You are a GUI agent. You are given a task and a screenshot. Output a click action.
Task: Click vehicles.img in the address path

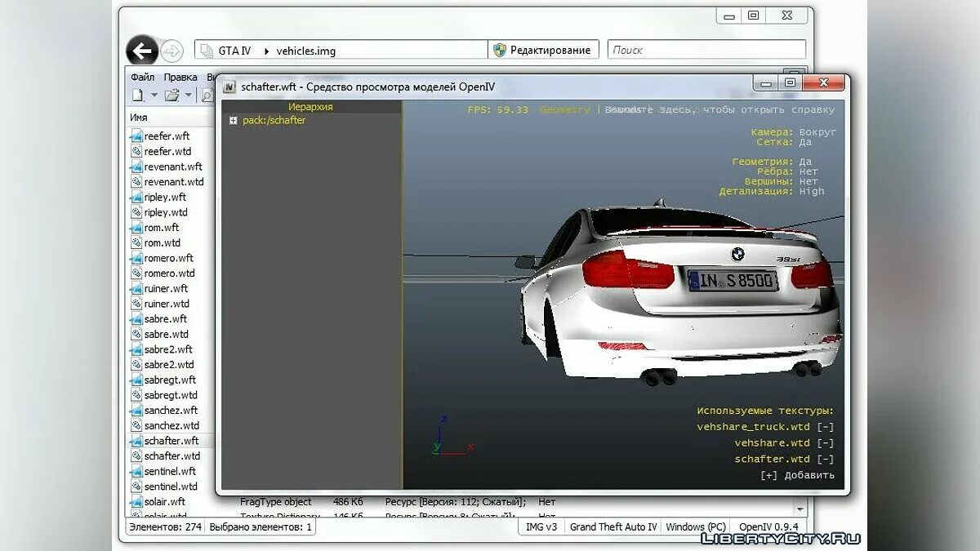(x=305, y=51)
